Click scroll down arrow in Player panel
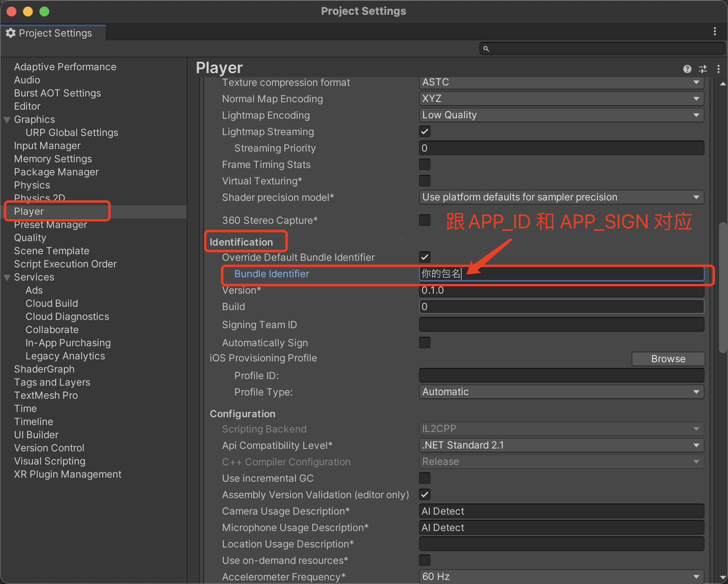Viewport: 728px width, 584px height. (x=723, y=577)
